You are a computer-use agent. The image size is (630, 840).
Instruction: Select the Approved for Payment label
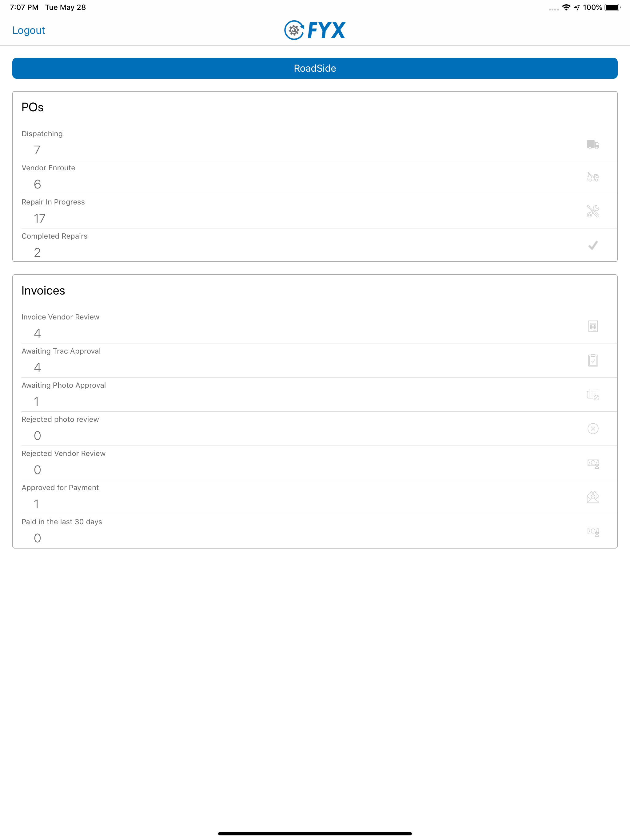60,488
